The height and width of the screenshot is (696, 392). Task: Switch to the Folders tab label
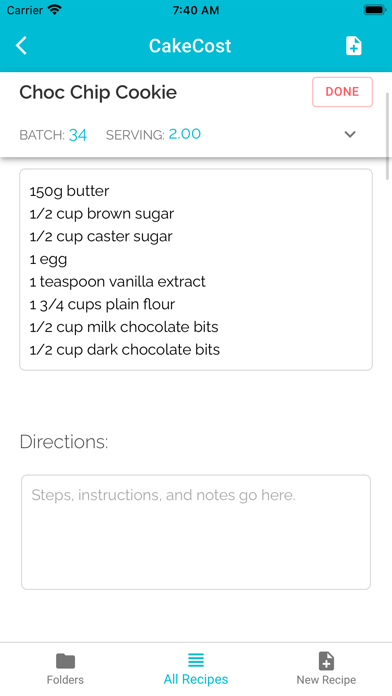click(65, 680)
